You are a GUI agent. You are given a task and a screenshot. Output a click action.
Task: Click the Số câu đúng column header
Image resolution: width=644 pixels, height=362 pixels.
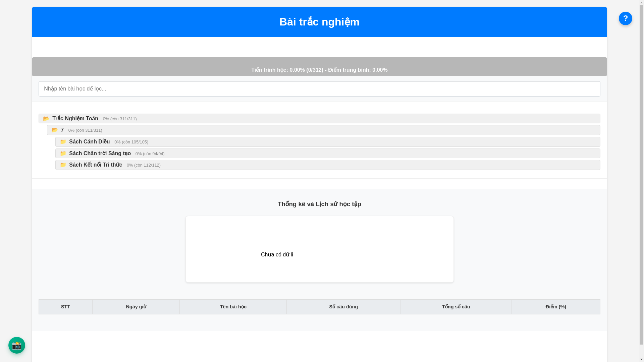coord(343,307)
